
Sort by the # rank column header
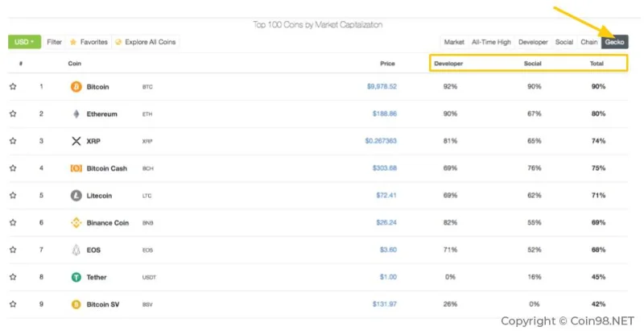(21, 64)
